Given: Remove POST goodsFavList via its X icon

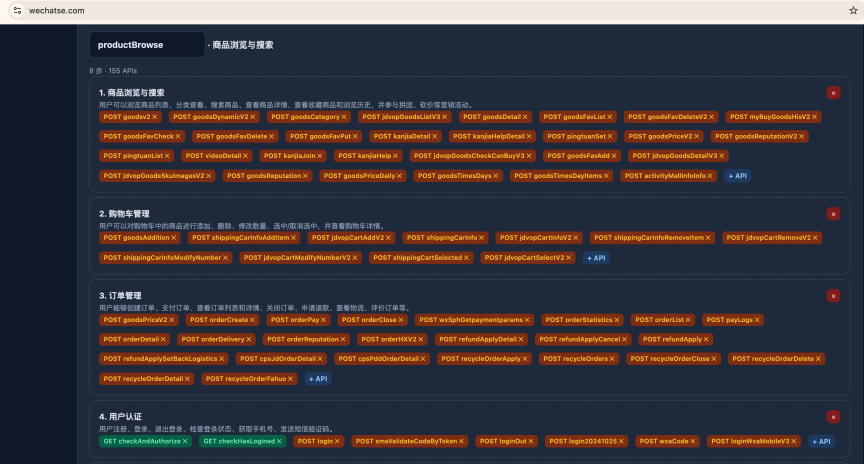Looking at the screenshot, I should (609, 117).
